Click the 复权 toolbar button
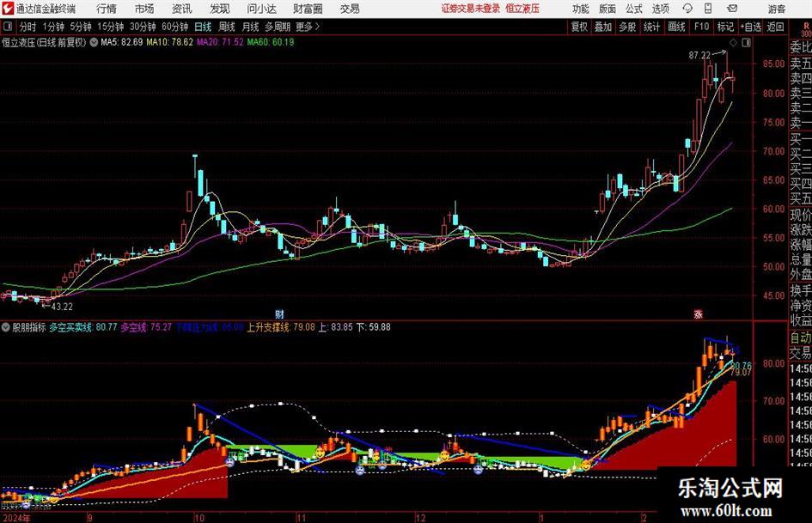812x523 pixels. [x=579, y=27]
